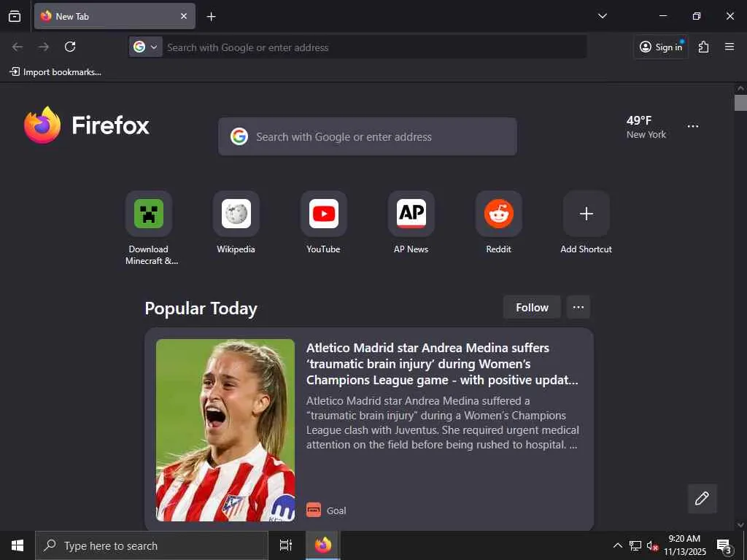747x560 pixels.
Task: Open Atletico Madrid star article headline
Action: (x=442, y=364)
